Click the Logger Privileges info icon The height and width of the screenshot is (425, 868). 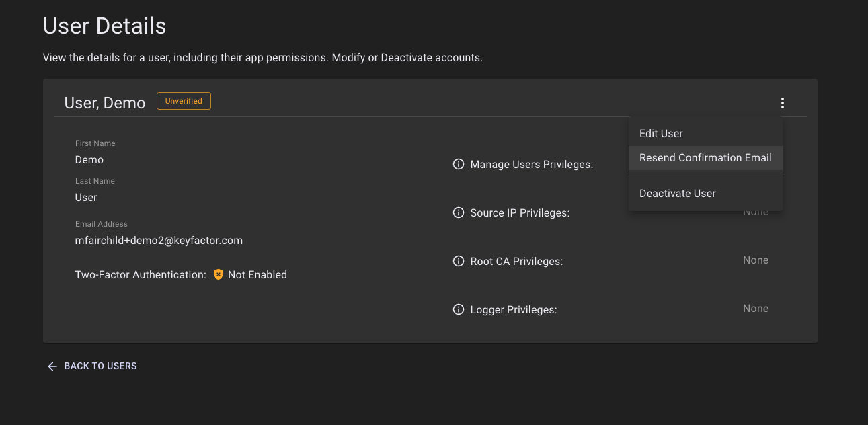pos(459,309)
